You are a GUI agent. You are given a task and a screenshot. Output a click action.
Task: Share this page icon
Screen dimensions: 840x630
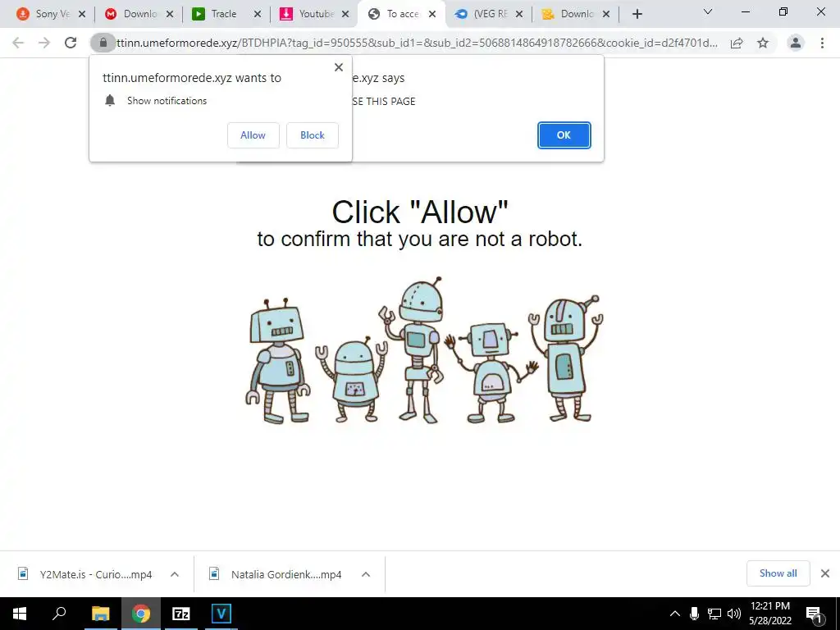coord(737,43)
